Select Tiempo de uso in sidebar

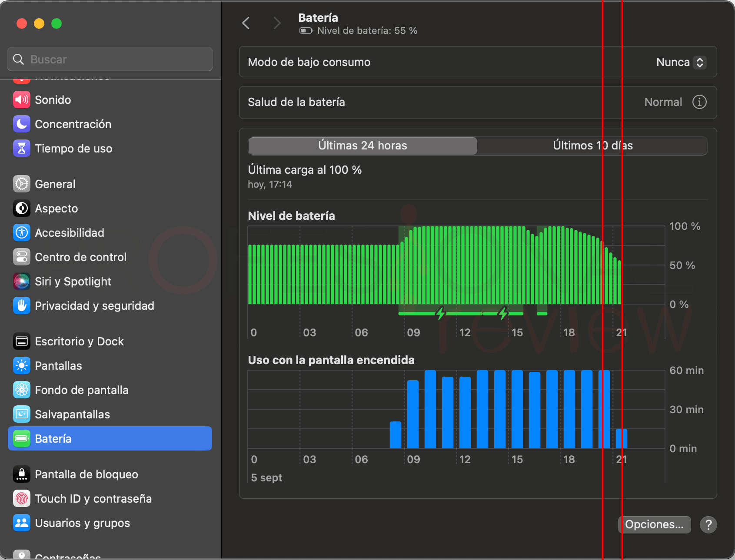[110, 149]
